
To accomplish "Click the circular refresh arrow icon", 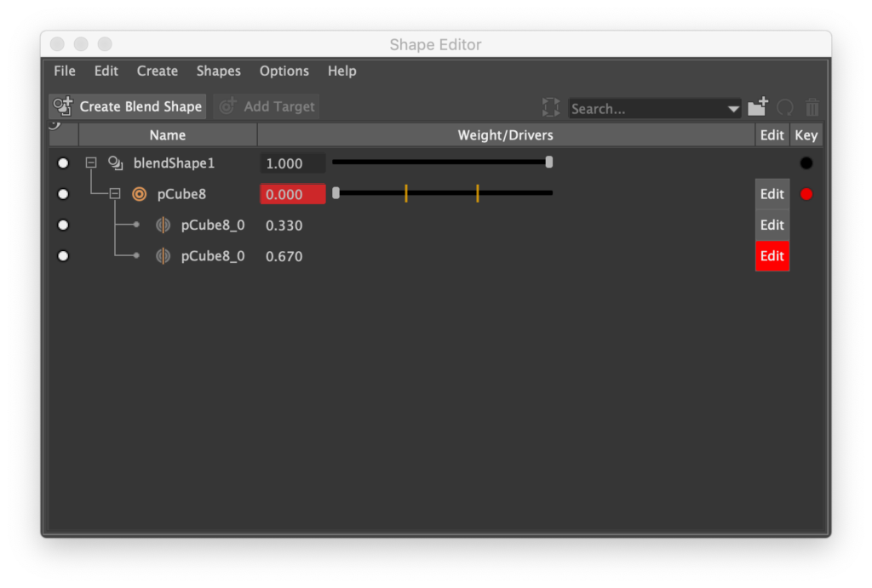I will [x=785, y=107].
